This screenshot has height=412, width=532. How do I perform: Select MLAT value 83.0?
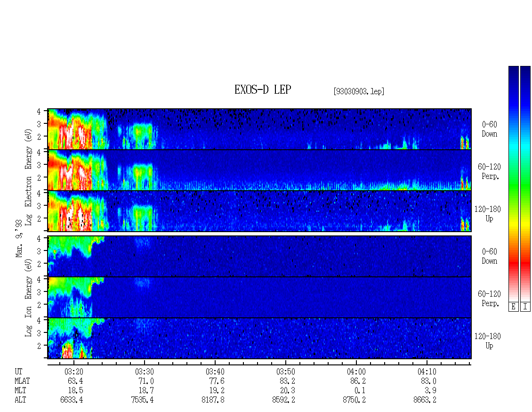pyautogui.click(x=428, y=381)
